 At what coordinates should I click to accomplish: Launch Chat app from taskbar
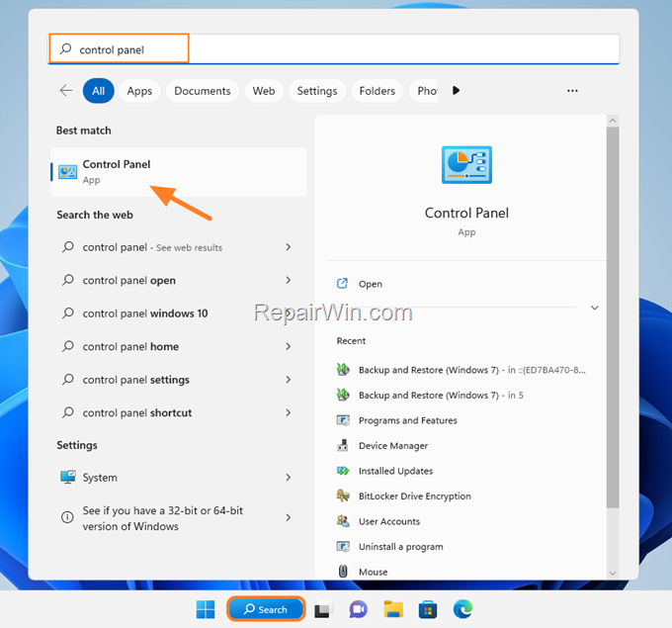click(359, 609)
